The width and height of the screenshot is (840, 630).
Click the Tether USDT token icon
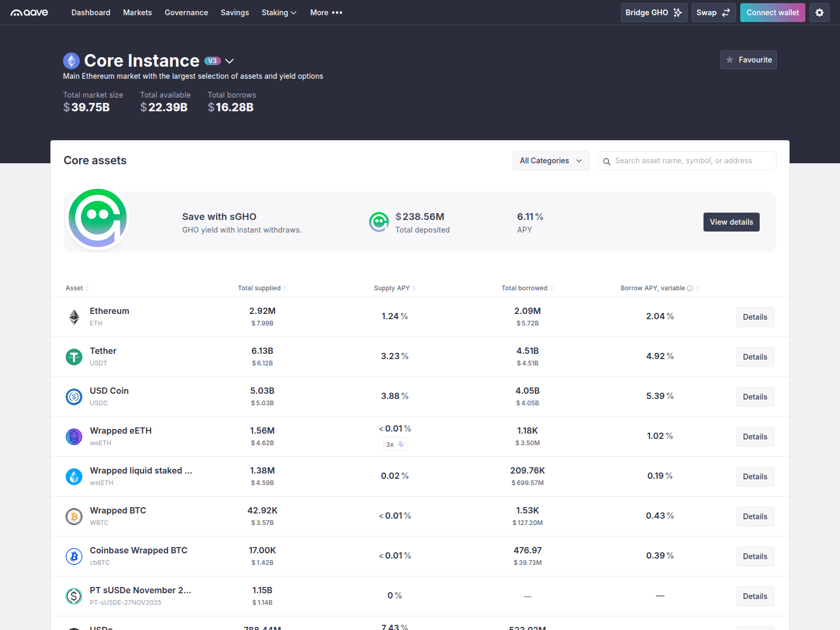click(x=73, y=356)
